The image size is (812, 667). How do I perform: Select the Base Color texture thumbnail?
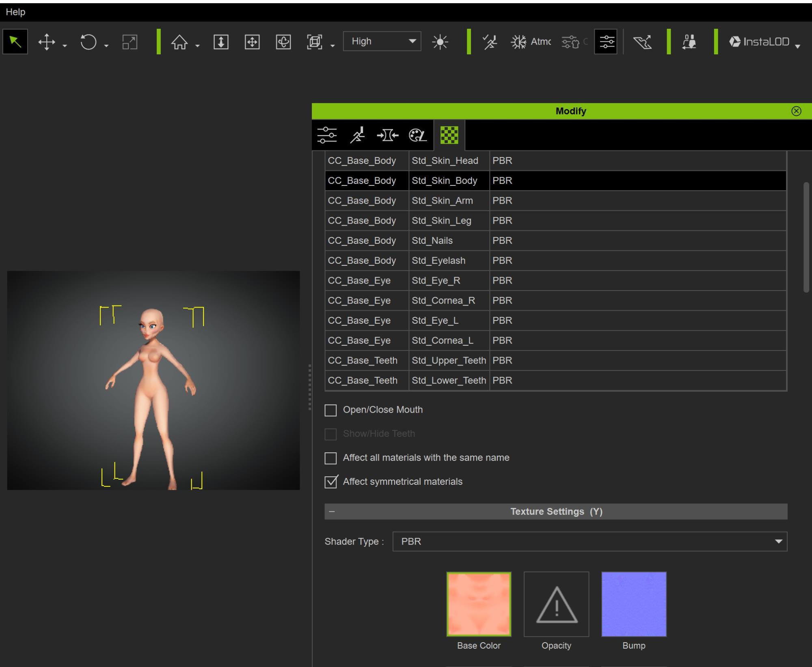point(479,605)
